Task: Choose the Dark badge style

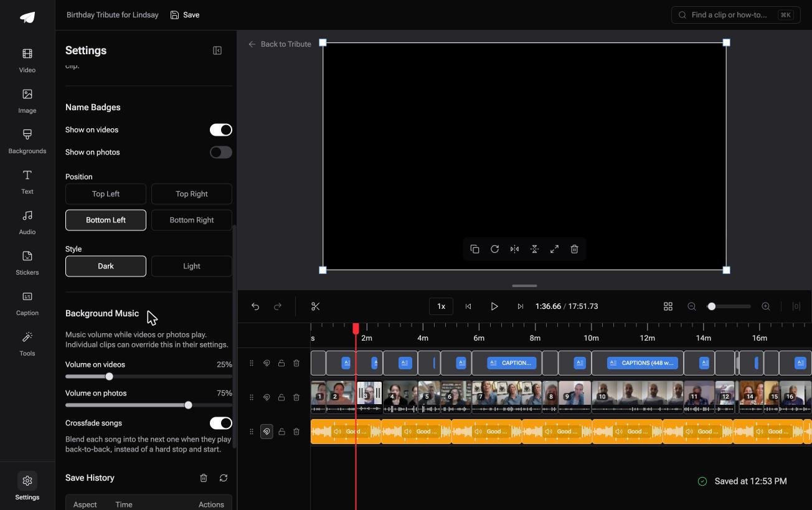Action: pos(106,266)
